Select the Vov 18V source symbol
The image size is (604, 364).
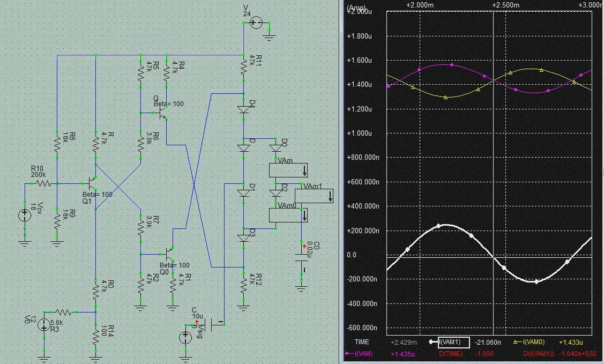pos(25,216)
